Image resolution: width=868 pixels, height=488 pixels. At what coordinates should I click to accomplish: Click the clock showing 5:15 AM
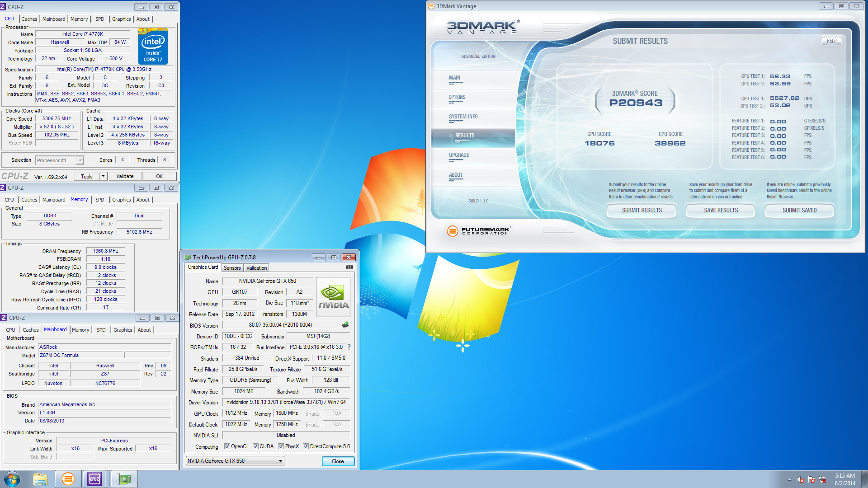(x=844, y=476)
